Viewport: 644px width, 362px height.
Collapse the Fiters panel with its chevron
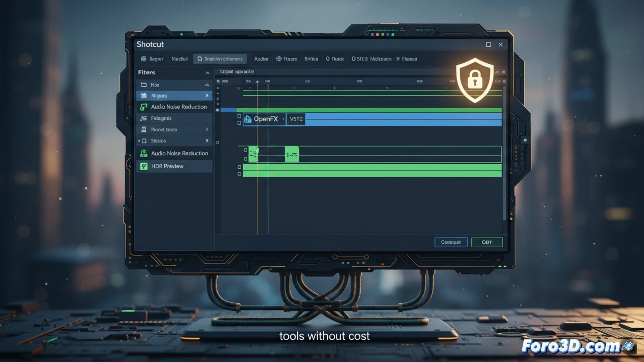(x=208, y=73)
